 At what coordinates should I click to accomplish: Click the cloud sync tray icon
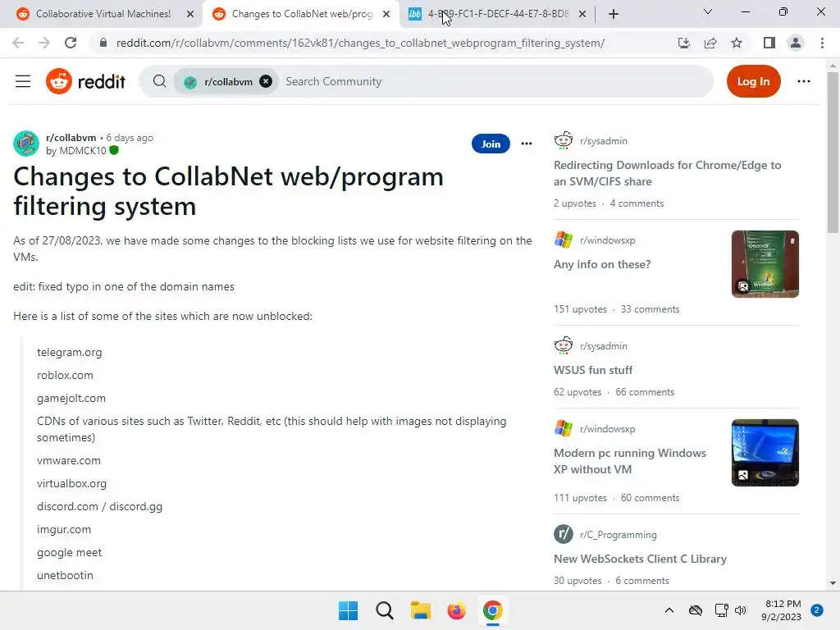click(x=696, y=610)
